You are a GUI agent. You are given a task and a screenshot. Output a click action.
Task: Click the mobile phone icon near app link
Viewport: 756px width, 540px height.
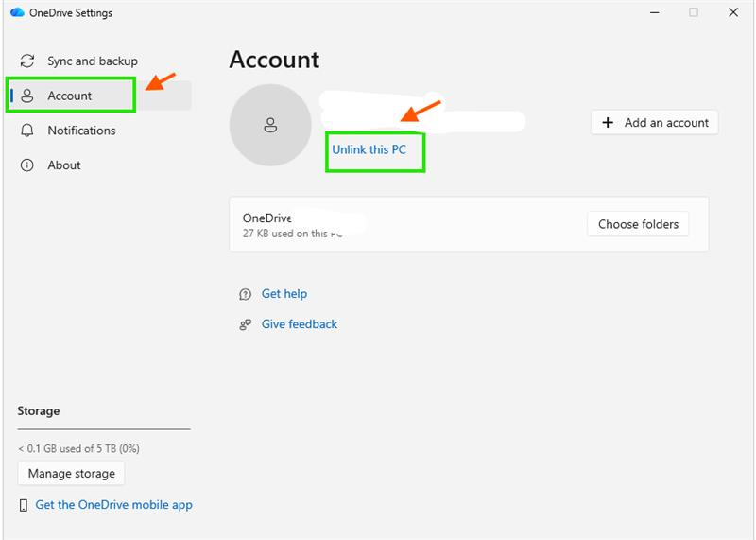point(23,505)
